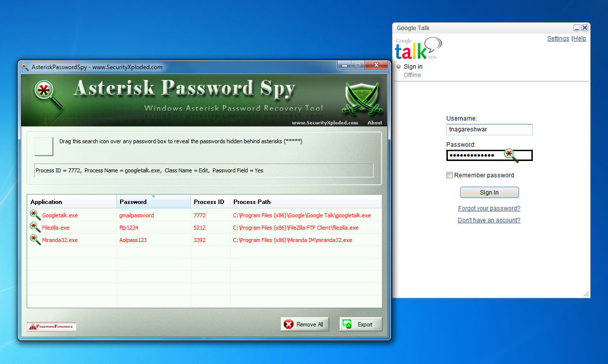Click the magnifier cursor over Google Talk password
Screen dimensions: 608x364
pyautogui.click(x=511, y=156)
